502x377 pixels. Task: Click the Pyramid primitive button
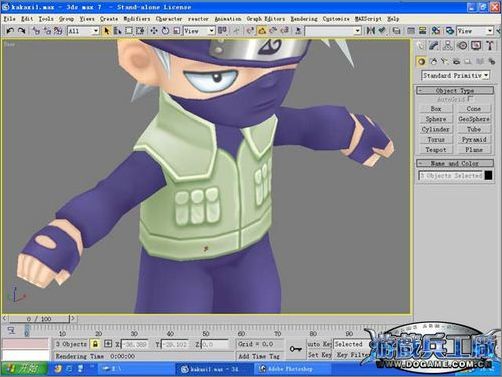(474, 139)
